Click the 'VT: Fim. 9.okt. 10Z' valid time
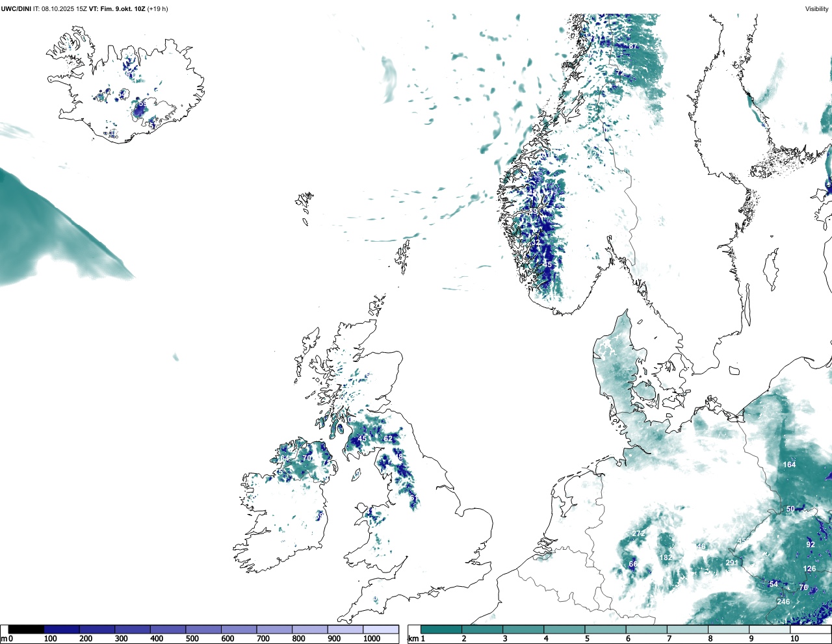832x644 pixels. point(117,9)
